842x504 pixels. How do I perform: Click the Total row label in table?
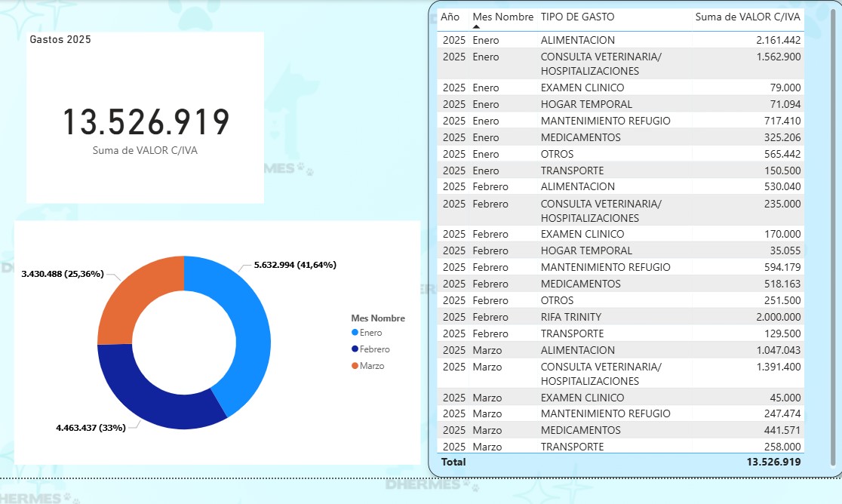454,462
